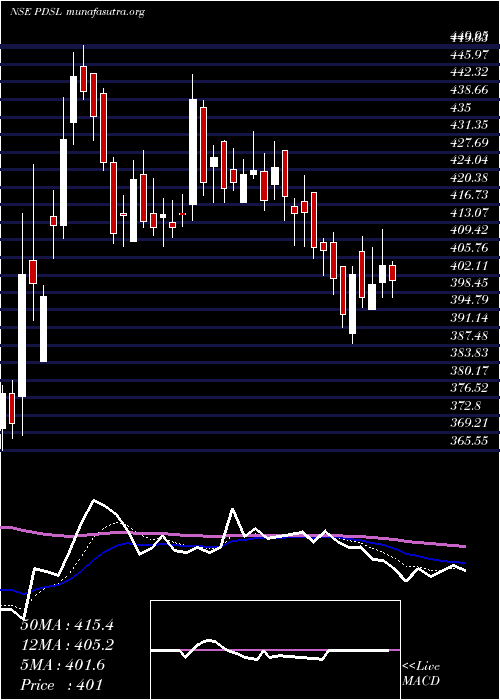
Task: Select the 413.07 price label
Action: [x=471, y=212]
